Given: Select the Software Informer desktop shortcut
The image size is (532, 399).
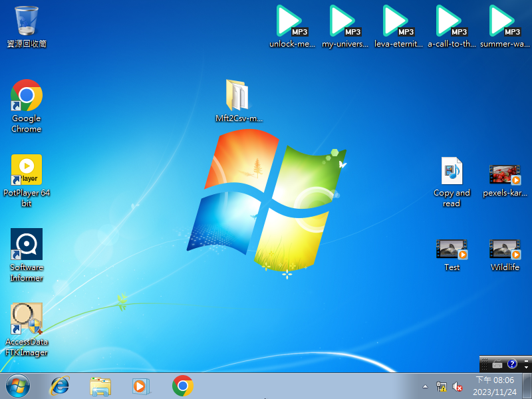Looking at the screenshot, I should (x=27, y=255).
